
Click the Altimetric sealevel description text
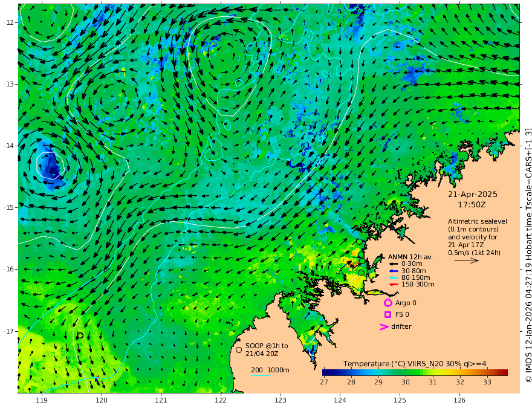coord(478,237)
